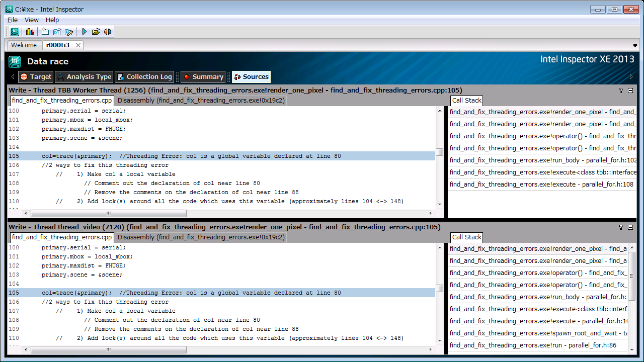Image resolution: width=644 pixels, height=362 pixels.
Task: Switch to upper Disassembly tab
Action: [201, 101]
